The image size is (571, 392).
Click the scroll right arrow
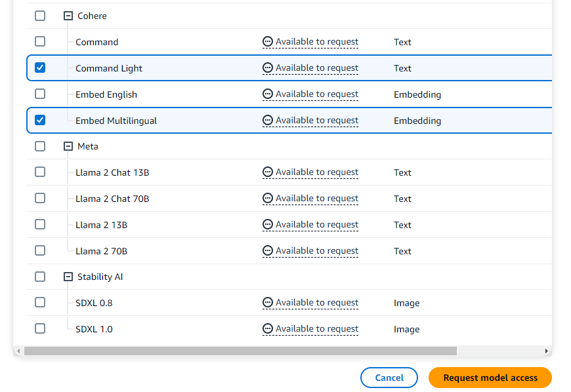[546, 351]
